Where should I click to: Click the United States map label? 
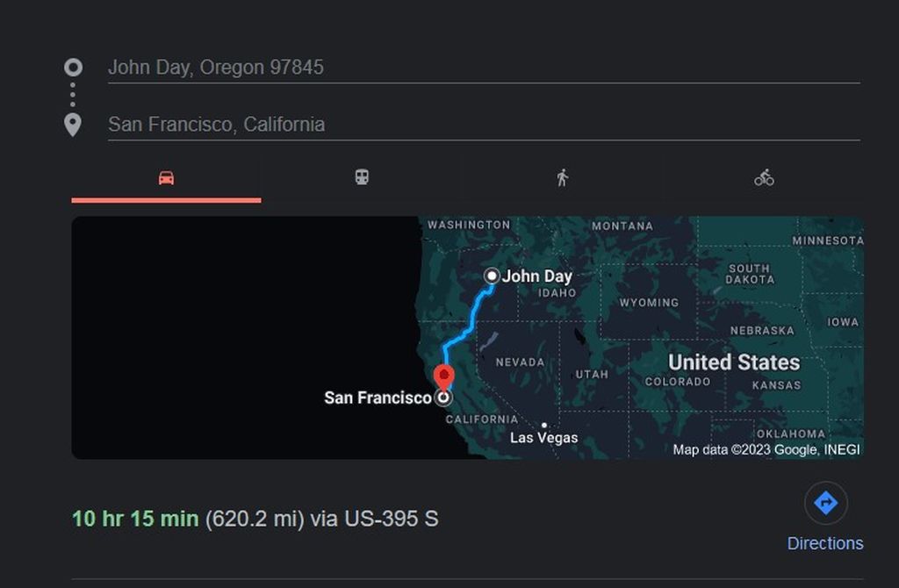(734, 362)
